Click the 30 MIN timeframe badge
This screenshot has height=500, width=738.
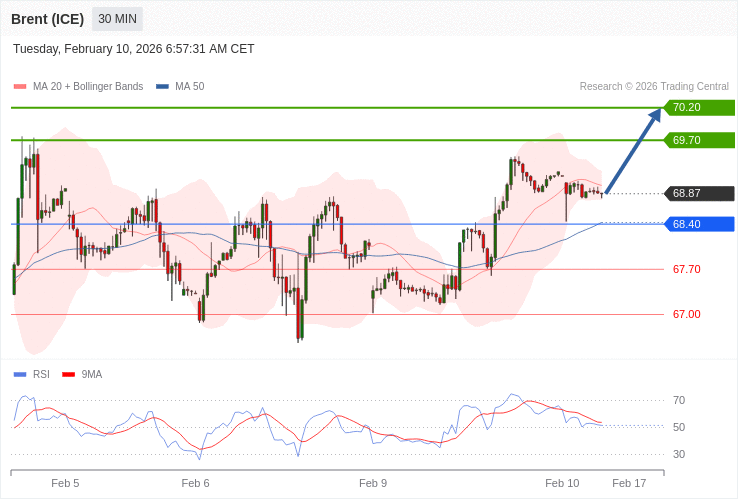coord(117,19)
